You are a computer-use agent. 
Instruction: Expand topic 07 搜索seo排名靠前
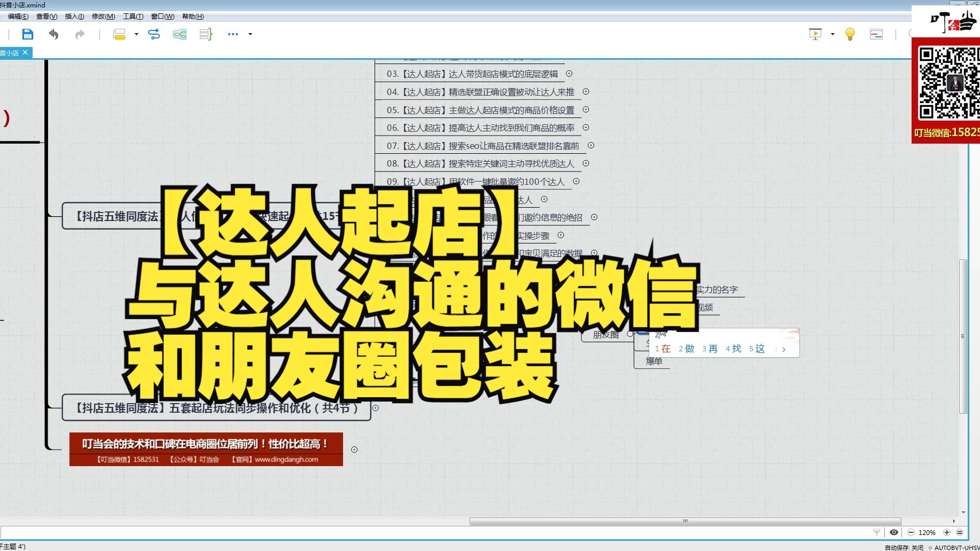(591, 145)
